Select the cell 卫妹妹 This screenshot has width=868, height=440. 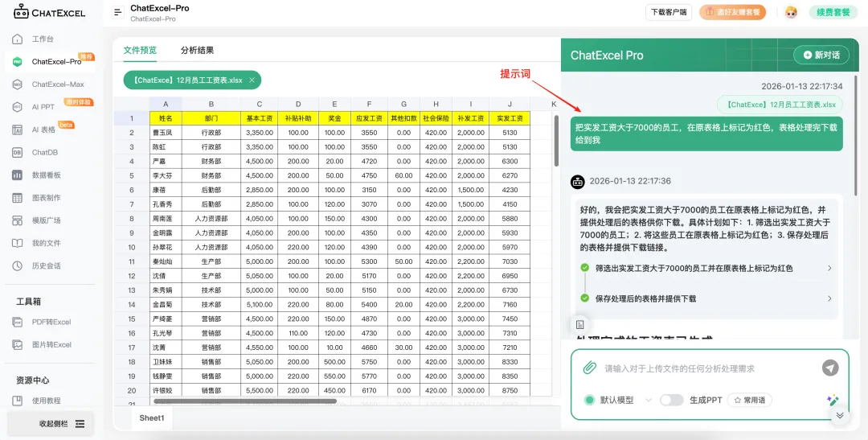(x=166, y=362)
